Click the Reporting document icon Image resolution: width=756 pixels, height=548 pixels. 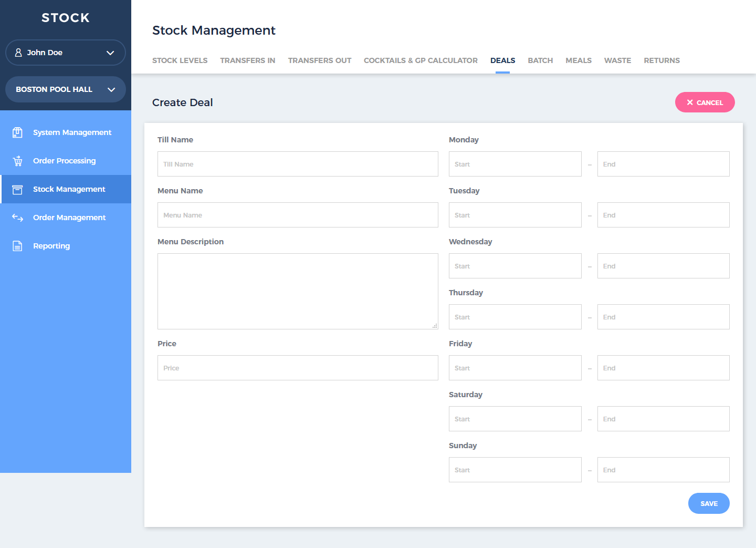(x=17, y=246)
